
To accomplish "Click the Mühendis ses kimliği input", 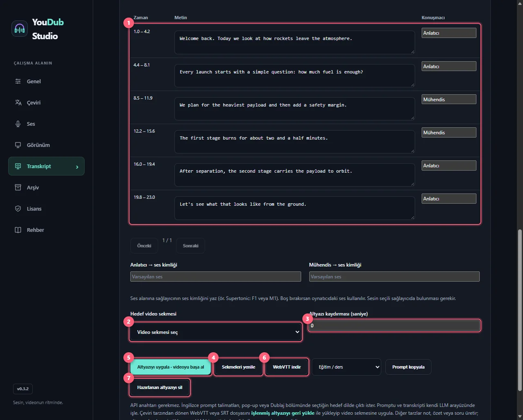I will (x=394, y=277).
